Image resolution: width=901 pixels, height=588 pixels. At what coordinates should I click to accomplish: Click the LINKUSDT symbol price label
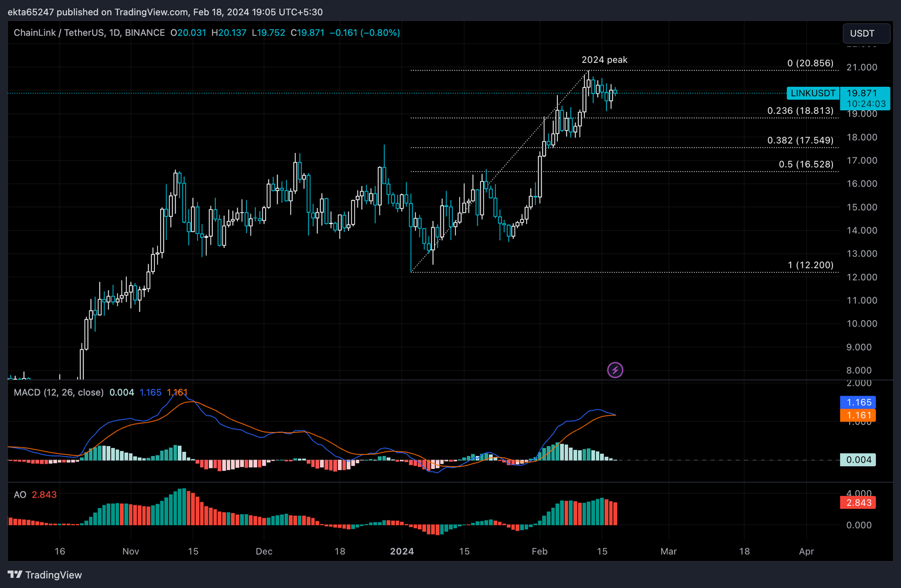[x=812, y=93]
